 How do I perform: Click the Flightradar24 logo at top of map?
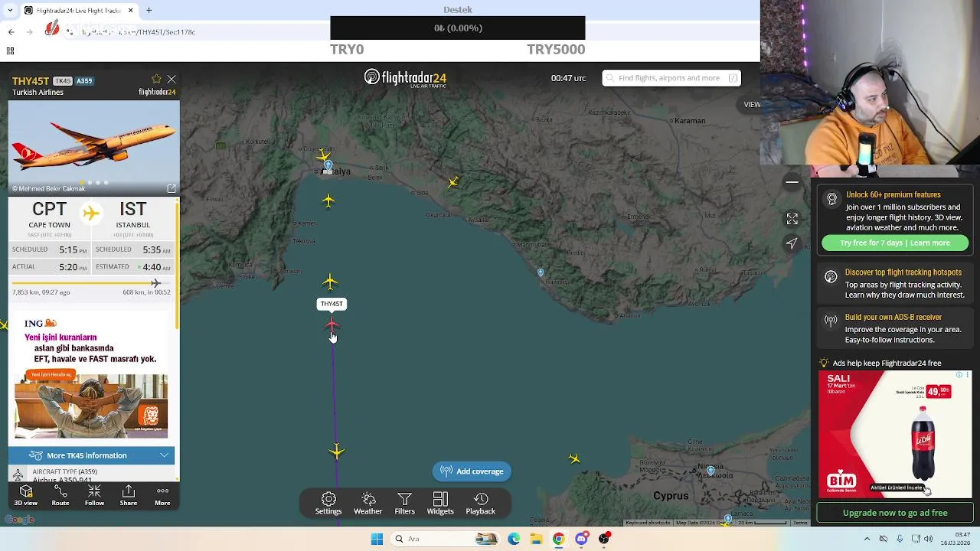pyautogui.click(x=405, y=78)
